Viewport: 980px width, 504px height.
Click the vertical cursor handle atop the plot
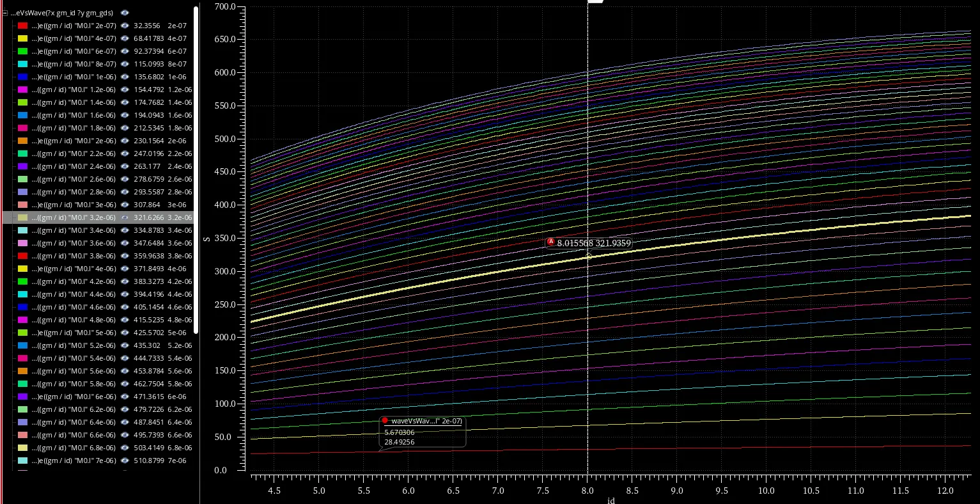[x=595, y=1]
